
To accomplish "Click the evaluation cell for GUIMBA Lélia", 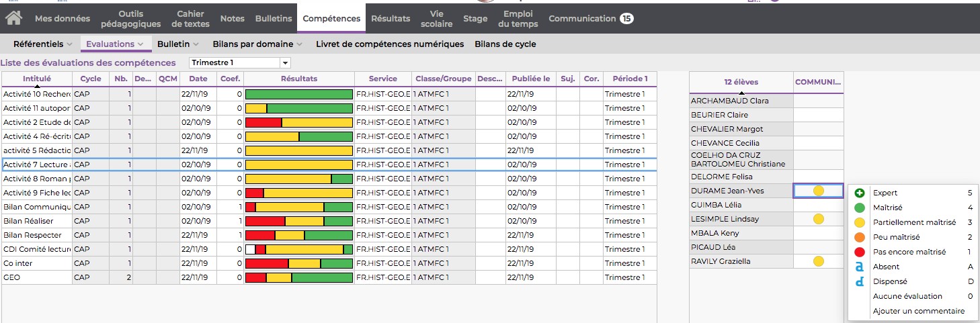I will [819, 205].
